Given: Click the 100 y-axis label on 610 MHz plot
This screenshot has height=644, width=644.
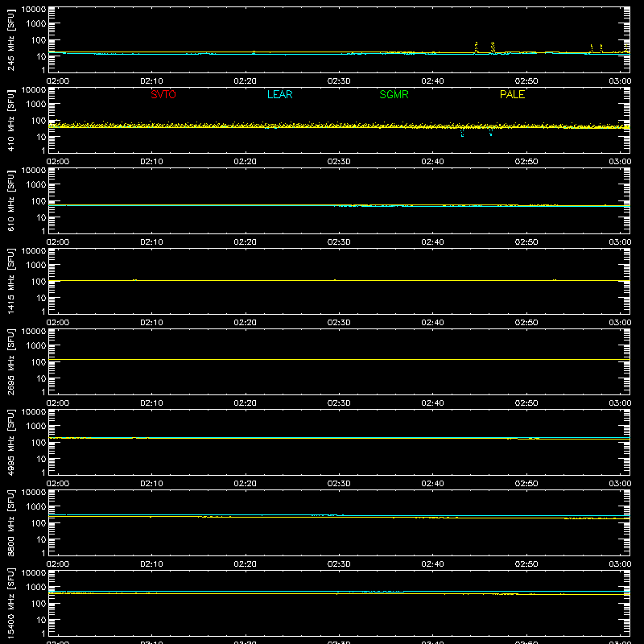Looking at the screenshot, I should [x=39, y=201].
